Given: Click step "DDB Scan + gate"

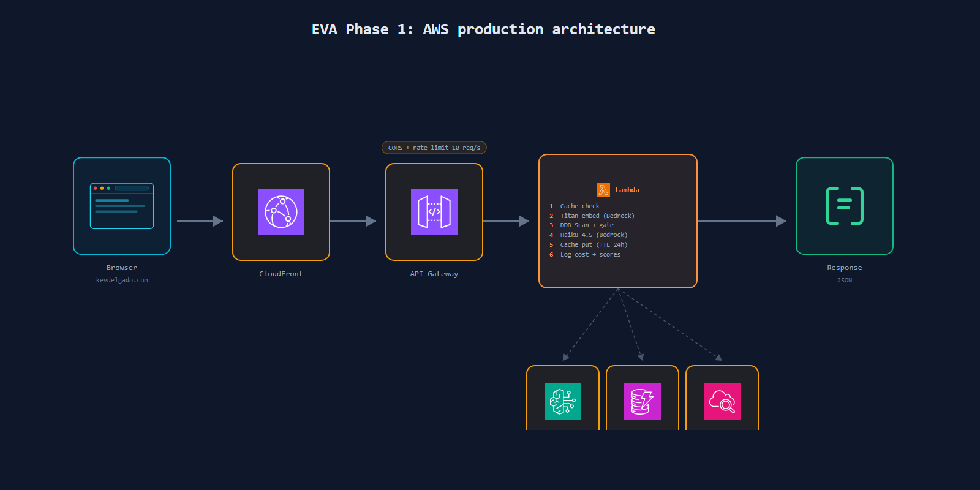Looking at the screenshot, I should coord(587,225).
